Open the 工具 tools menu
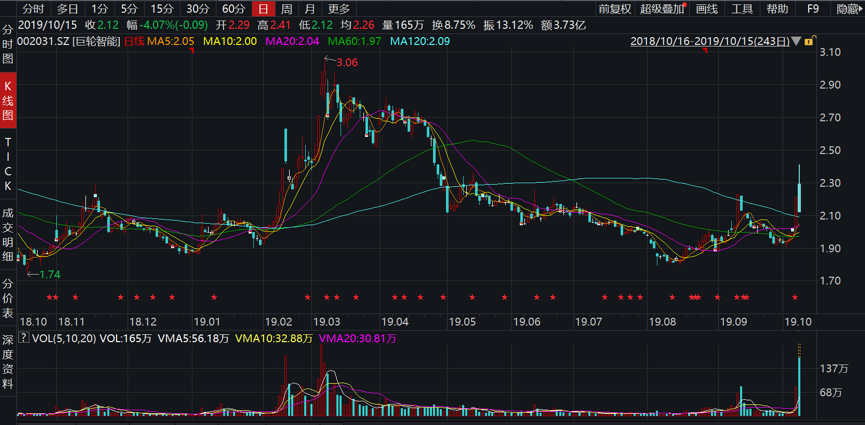865x425 pixels. coord(742,9)
